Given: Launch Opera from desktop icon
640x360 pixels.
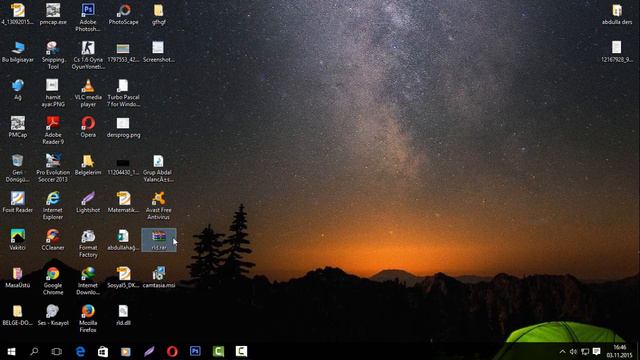Looking at the screenshot, I should [88, 127].
